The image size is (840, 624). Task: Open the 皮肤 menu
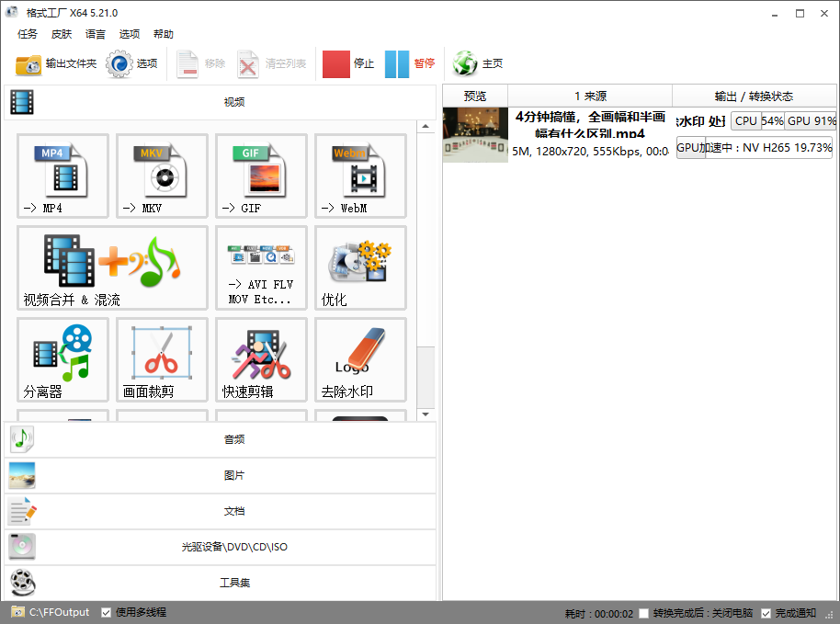[x=62, y=34]
